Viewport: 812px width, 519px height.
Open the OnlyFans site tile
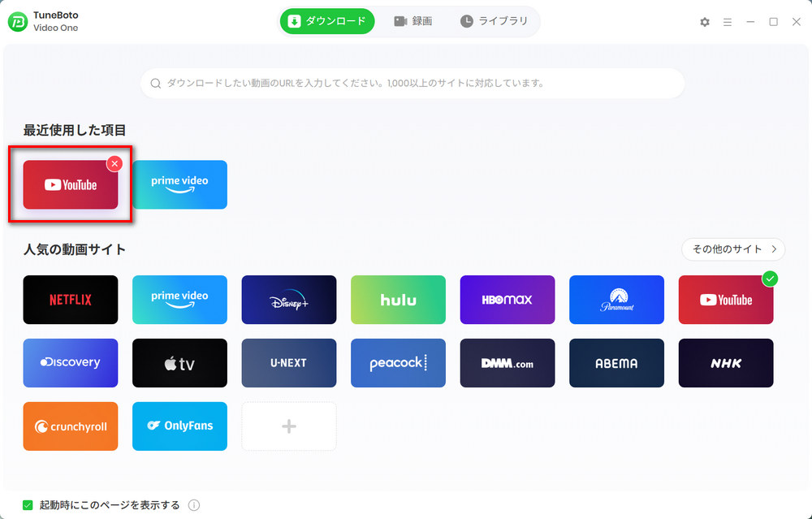pos(179,426)
